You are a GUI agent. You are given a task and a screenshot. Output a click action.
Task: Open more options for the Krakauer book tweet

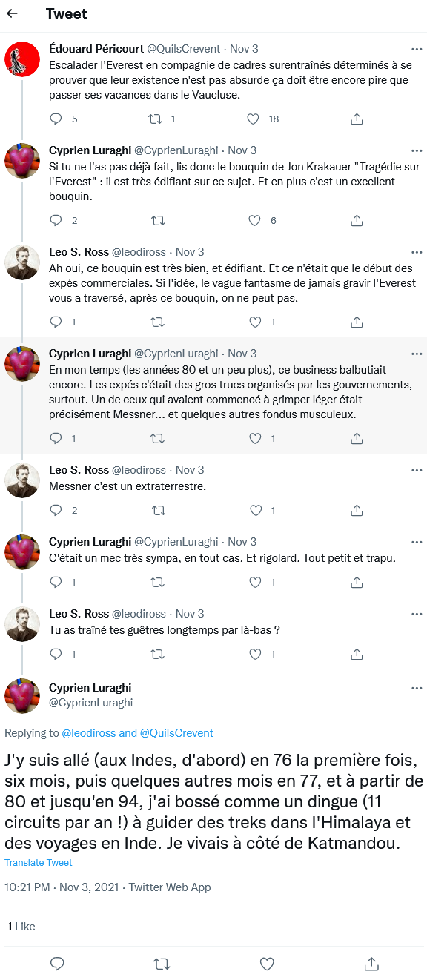click(x=416, y=150)
